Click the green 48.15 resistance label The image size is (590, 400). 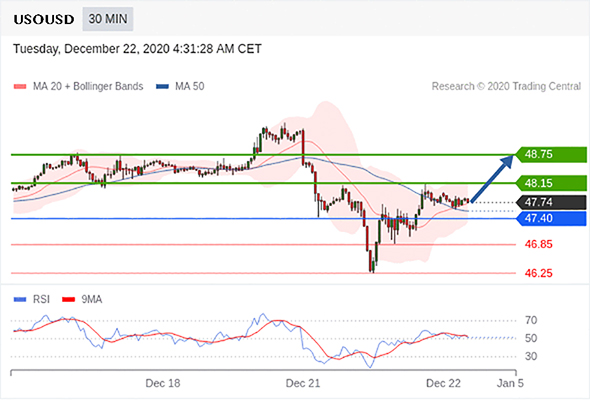pos(551,183)
